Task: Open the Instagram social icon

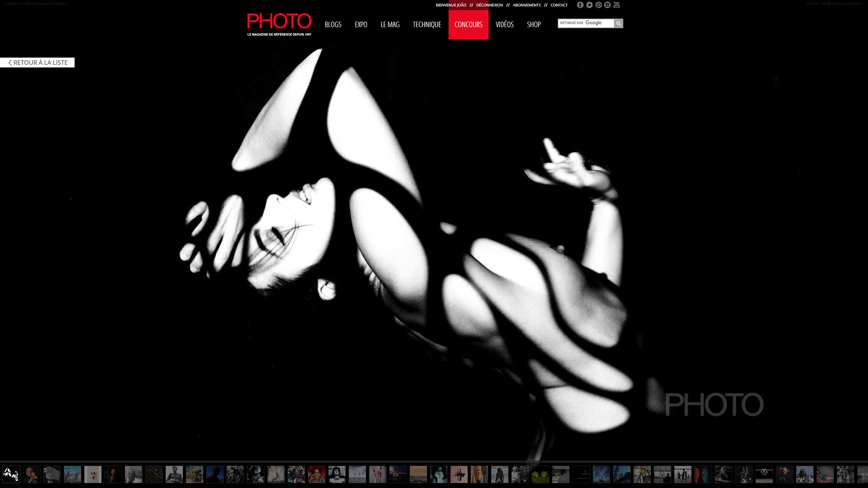Action: (x=607, y=5)
